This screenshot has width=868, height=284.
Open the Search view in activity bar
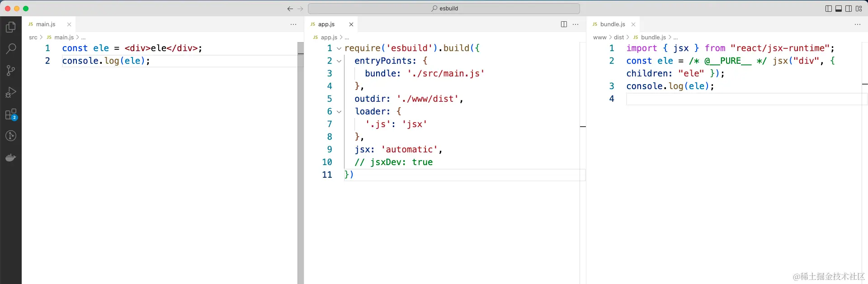click(x=11, y=48)
